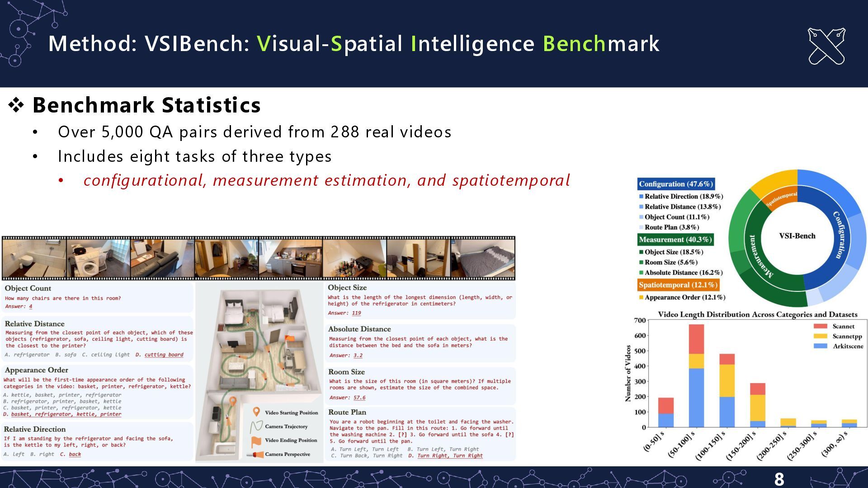Click the Camera Trajectory legend icon
The width and height of the screenshot is (868, 488).
(x=256, y=426)
